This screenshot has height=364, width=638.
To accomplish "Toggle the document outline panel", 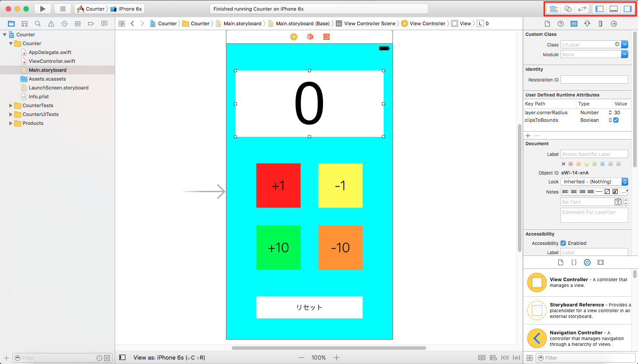I will click(123, 357).
